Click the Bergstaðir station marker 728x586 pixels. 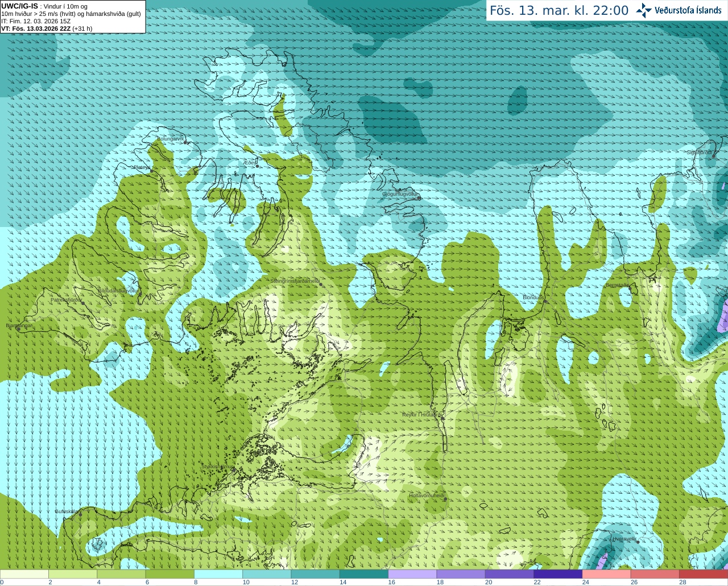[x=630, y=289]
